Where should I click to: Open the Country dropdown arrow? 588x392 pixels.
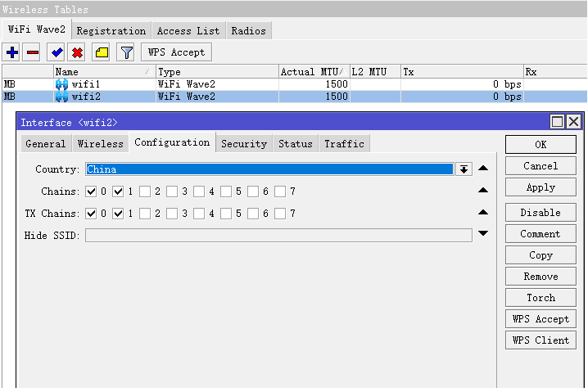(x=464, y=169)
